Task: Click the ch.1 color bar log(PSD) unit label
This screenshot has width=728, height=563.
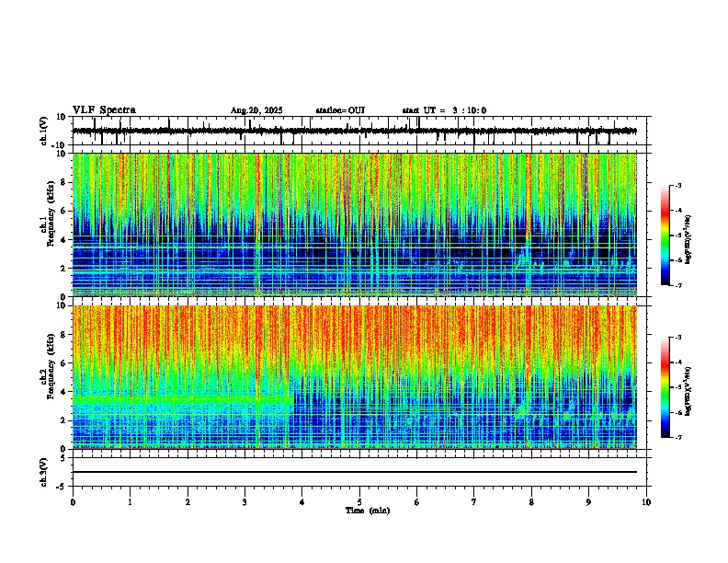Action: pyautogui.click(x=688, y=240)
